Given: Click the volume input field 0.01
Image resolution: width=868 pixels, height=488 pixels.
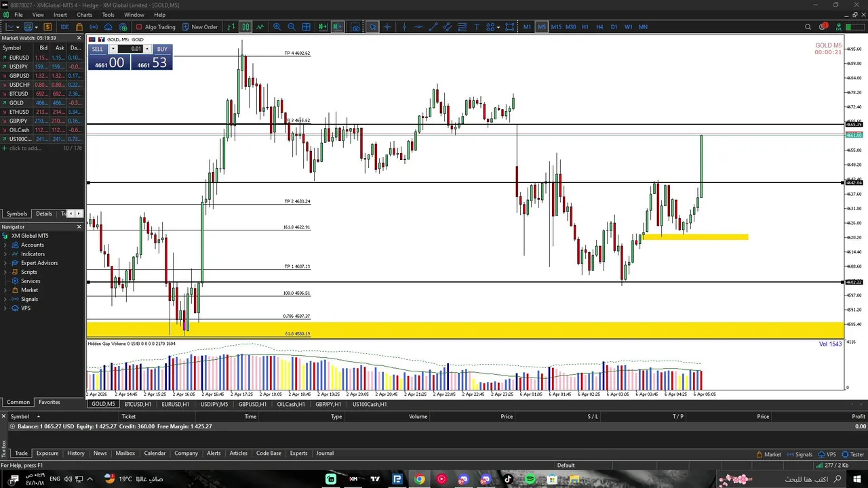Looking at the screenshot, I should pos(130,49).
